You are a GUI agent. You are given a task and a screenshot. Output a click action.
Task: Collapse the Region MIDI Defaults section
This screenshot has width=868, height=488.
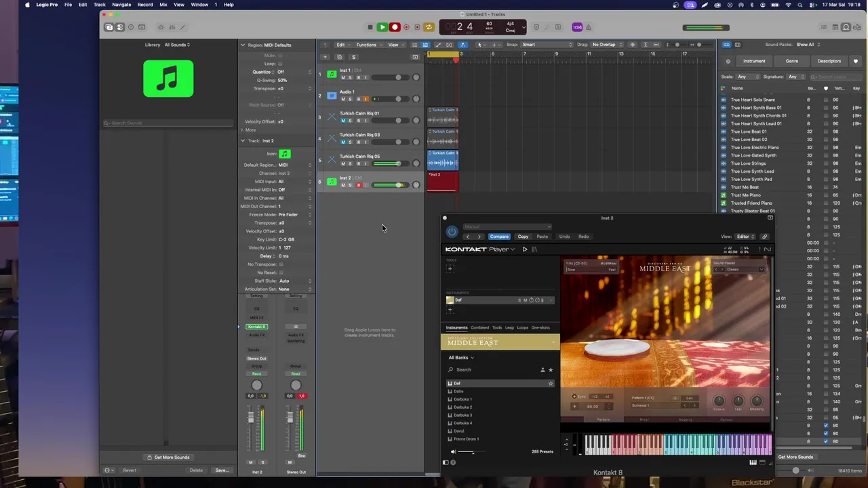click(243, 45)
